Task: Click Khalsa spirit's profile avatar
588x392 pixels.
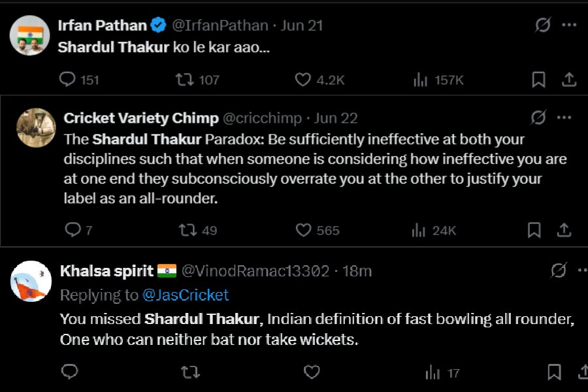Action: 31,281
